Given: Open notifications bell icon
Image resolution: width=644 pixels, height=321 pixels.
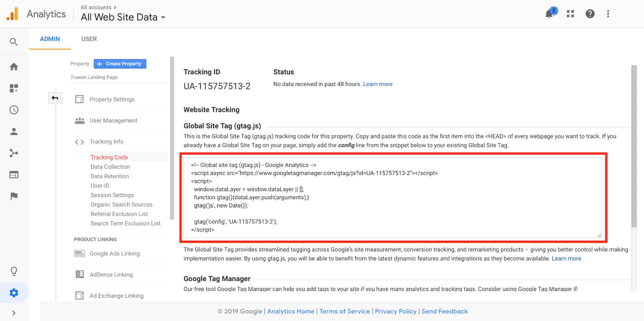Looking at the screenshot, I should tap(550, 14).
